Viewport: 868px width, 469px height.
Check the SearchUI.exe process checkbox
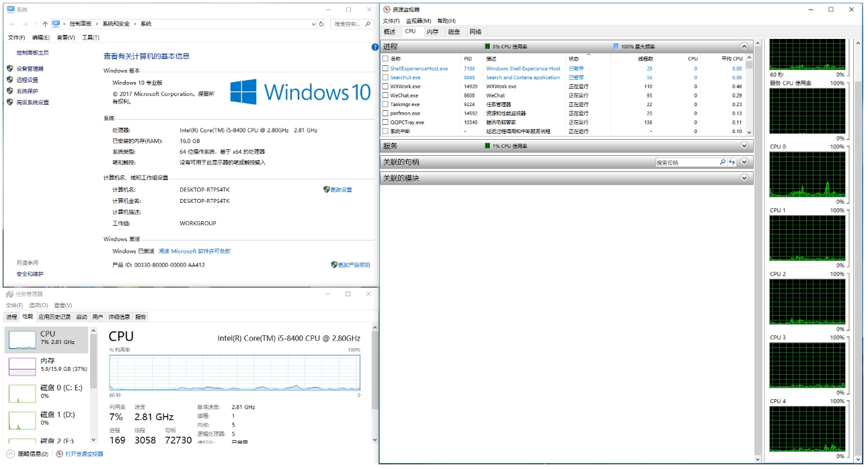point(385,77)
